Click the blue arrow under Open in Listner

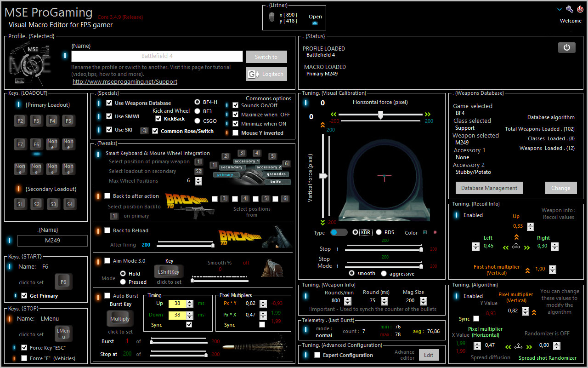[x=315, y=23]
